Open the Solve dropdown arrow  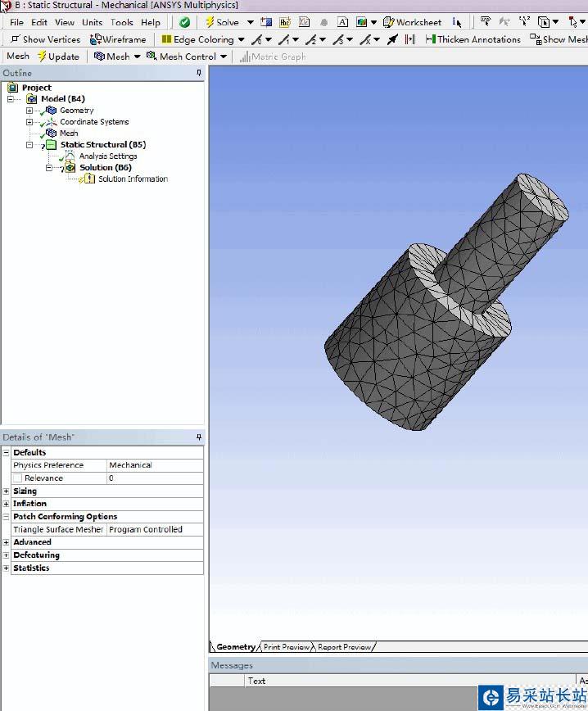pyautogui.click(x=250, y=22)
